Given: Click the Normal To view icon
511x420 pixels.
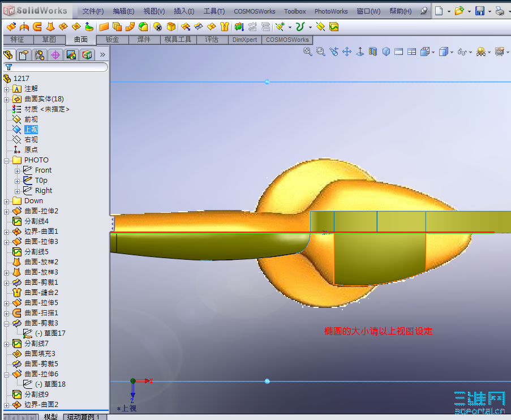Looking at the screenshot, I should 360,52.
